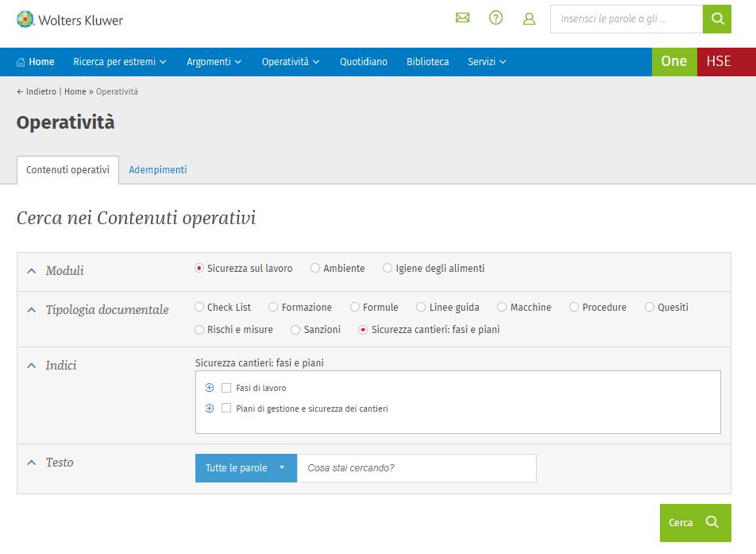Open the Tutte le parole dropdown

click(245, 468)
